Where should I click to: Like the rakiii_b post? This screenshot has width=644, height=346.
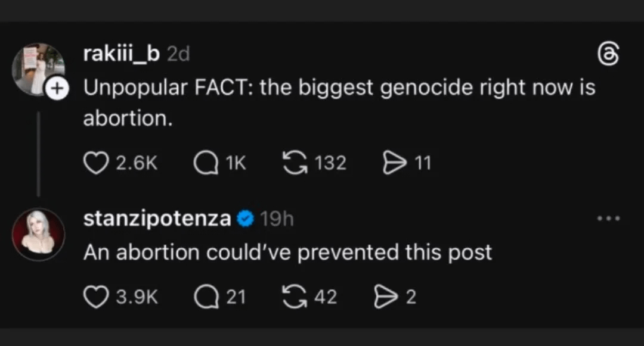tap(94, 163)
